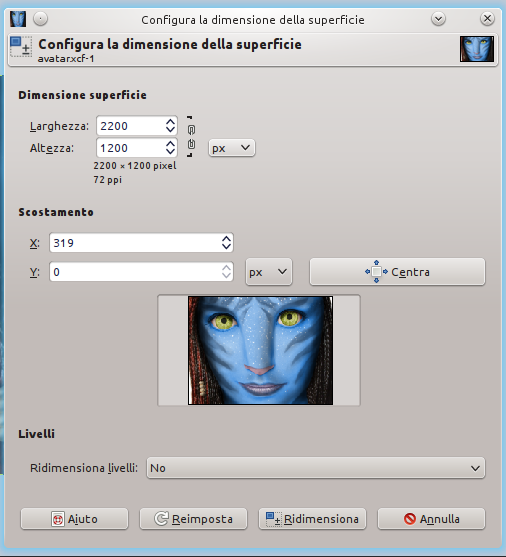Click the Reimposta button

[x=193, y=519]
